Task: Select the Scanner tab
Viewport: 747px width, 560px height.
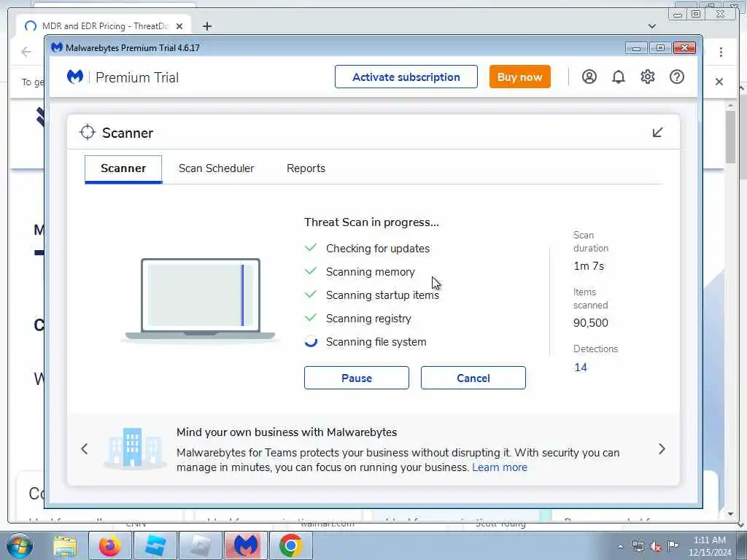Action: coord(123,168)
